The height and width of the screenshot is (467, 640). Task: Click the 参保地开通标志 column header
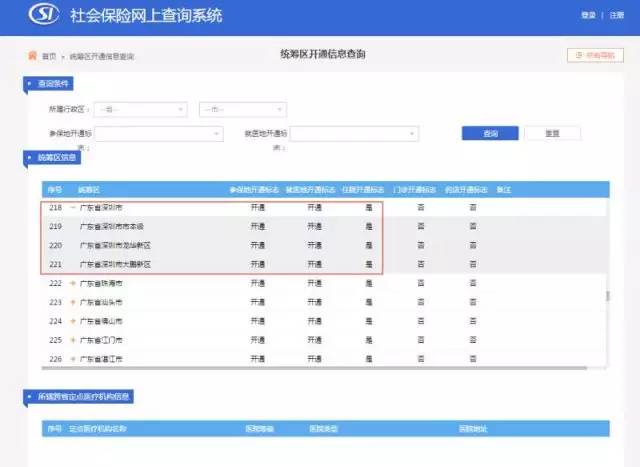pos(254,190)
